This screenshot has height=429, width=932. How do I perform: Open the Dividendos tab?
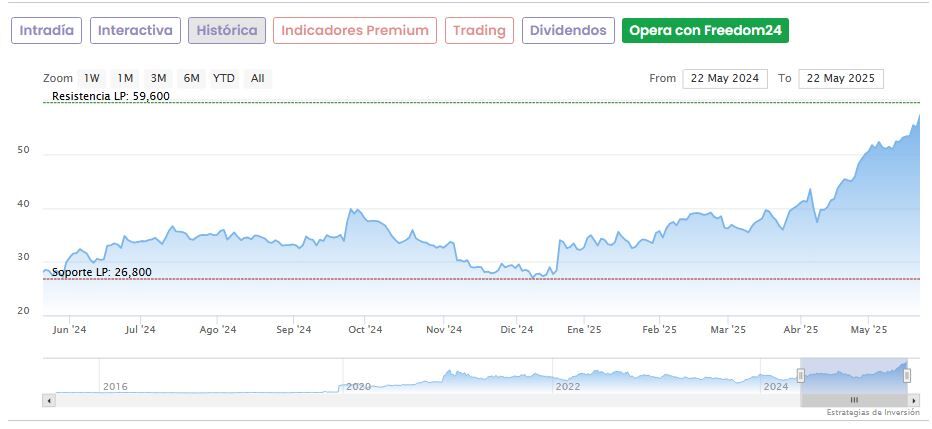tap(568, 30)
